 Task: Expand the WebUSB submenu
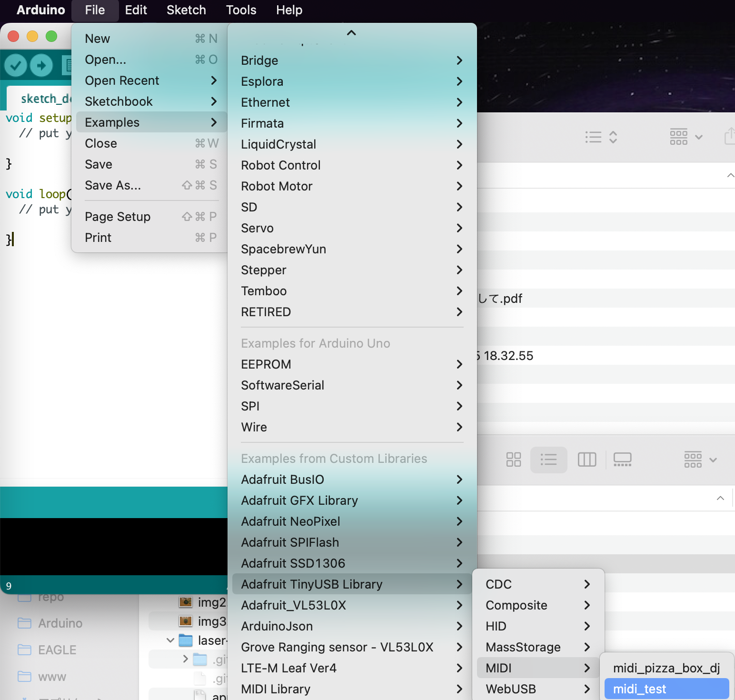(x=538, y=689)
